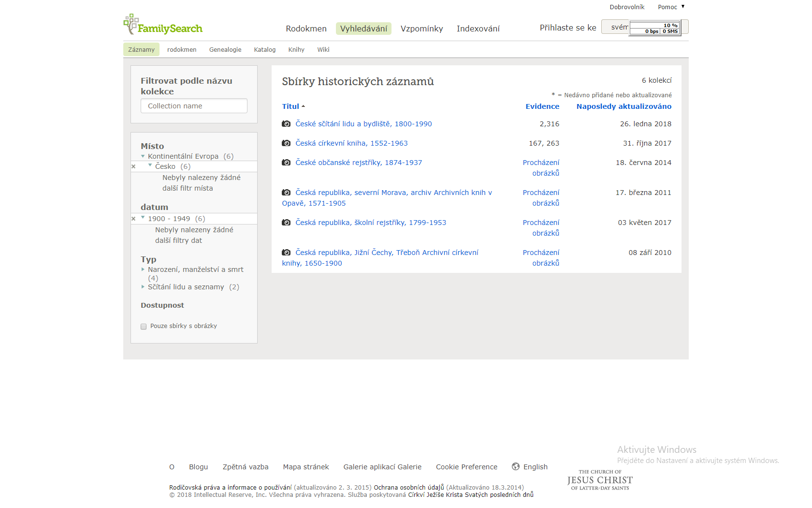Enable Pouze sbírky s obrázky checkbox
Viewport: 812px width, 508px height.
coord(144,327)
